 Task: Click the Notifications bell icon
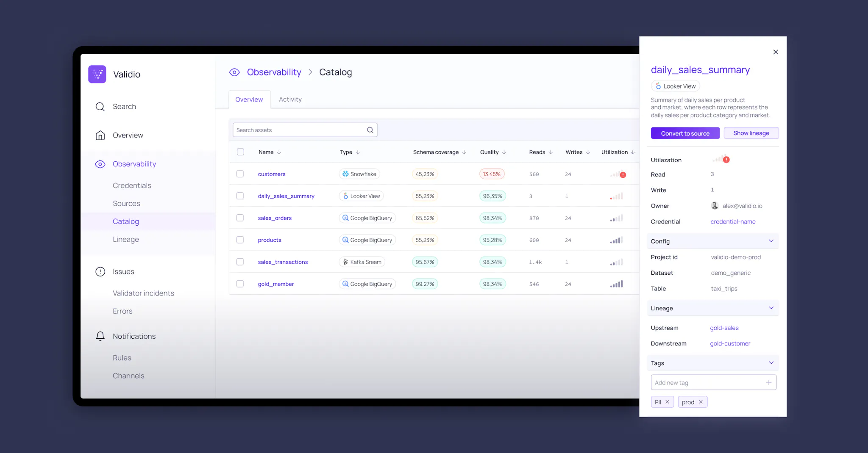[100, 336]
